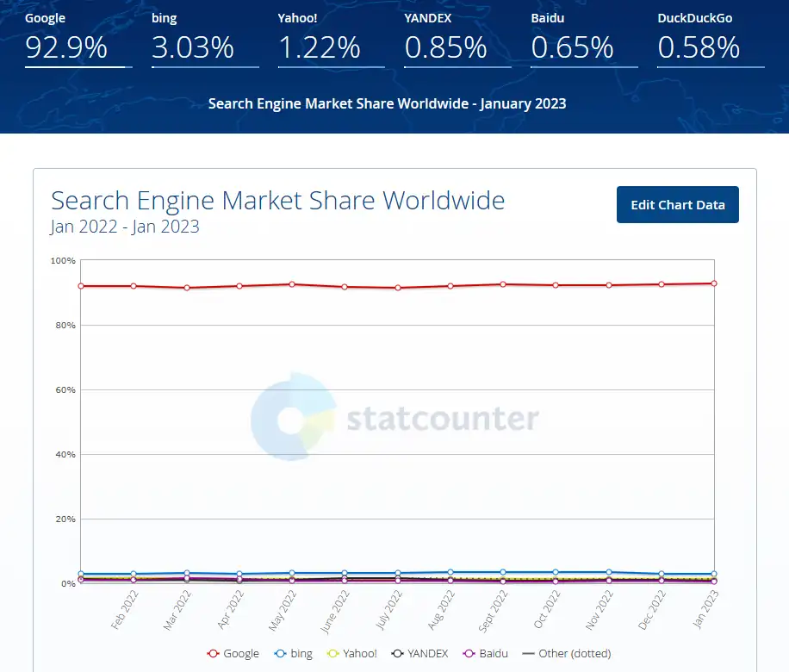Screen dimensions: 789x672
Task: Click Google's Aug 2022 data point
Action: [x=450, y=286]
